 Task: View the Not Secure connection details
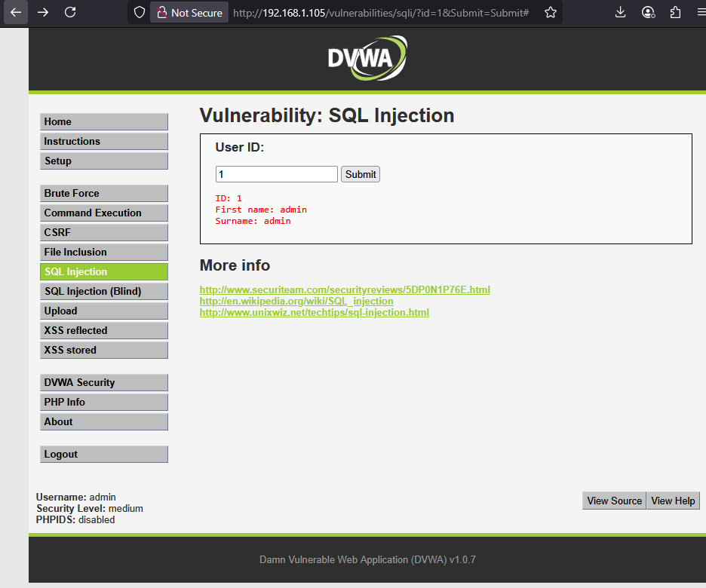[189, 12]
